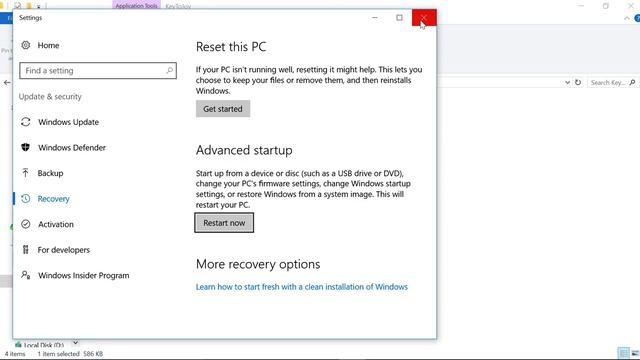
Task: Click the Home label in Settings sidebar
Action: pos(48,45)
